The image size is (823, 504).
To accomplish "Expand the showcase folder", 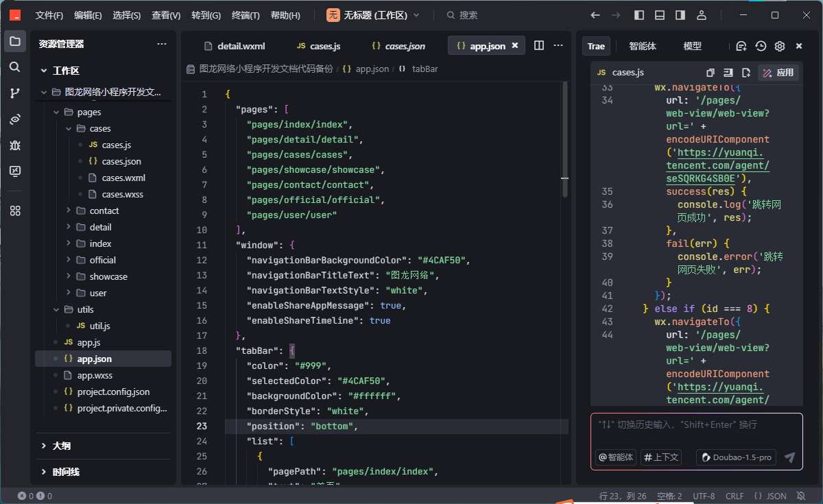I will [x=69, y=276].
